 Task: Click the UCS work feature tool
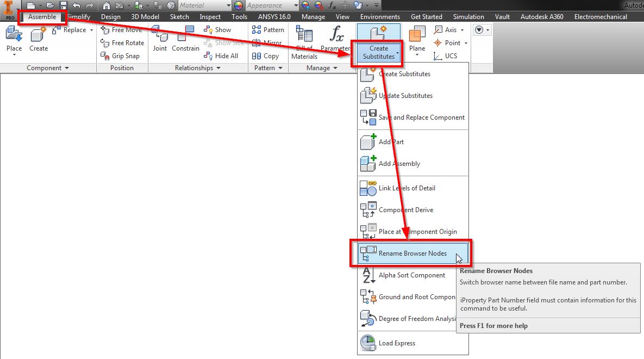[x=445, y=56]
